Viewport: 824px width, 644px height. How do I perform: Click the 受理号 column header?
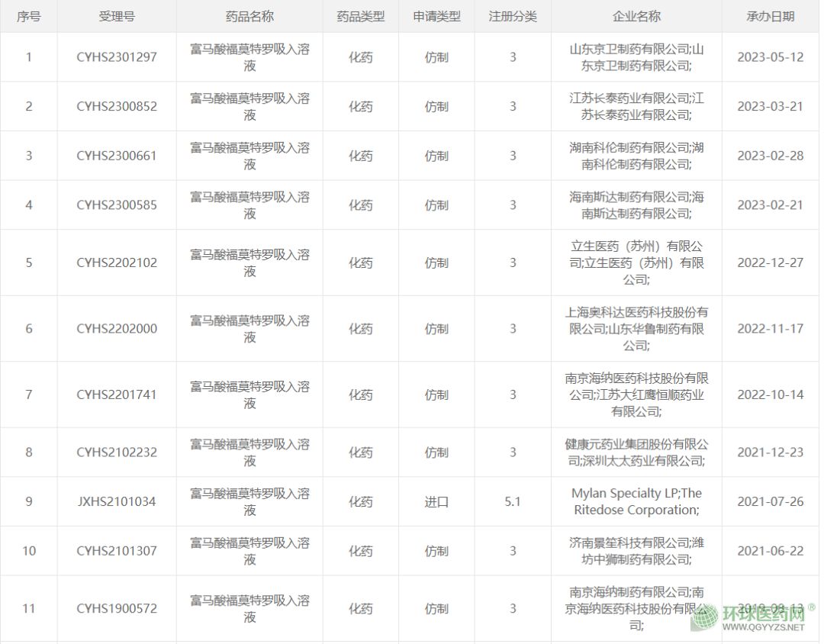coord(117,16)
